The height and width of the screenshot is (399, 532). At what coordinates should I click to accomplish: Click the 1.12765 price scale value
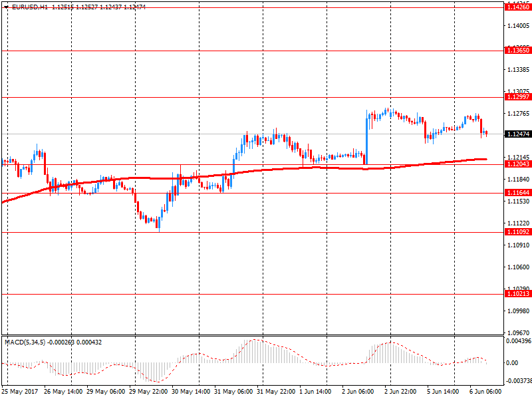[x=519, y=113]
